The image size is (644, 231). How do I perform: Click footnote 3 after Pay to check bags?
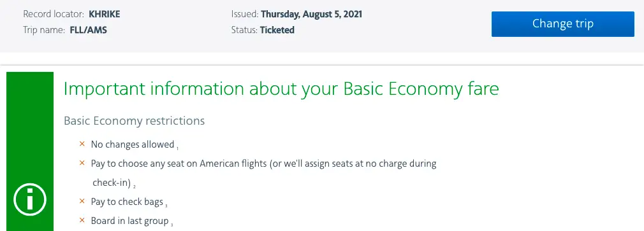pos(166,205)
